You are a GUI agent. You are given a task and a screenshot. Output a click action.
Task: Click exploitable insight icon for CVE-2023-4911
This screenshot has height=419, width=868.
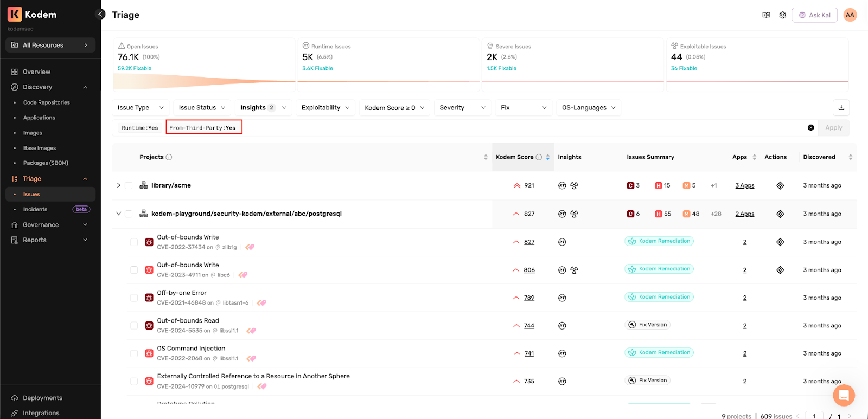click(x=574, y=270)
